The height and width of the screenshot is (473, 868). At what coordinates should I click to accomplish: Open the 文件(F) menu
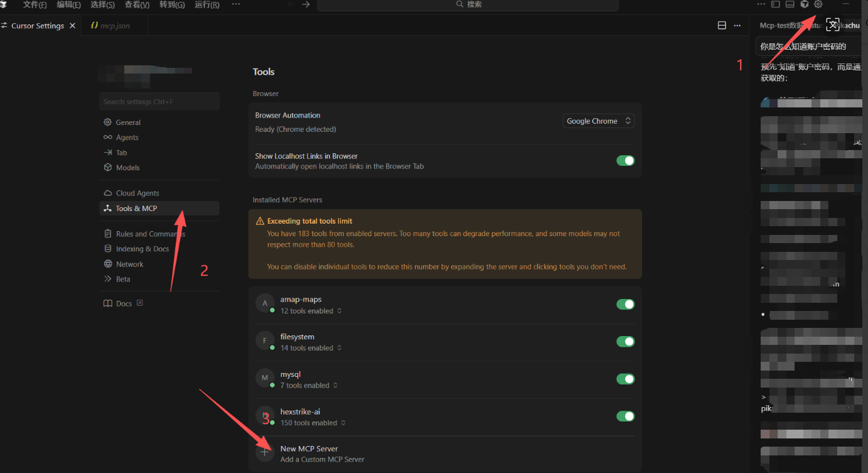pos(35,4)
